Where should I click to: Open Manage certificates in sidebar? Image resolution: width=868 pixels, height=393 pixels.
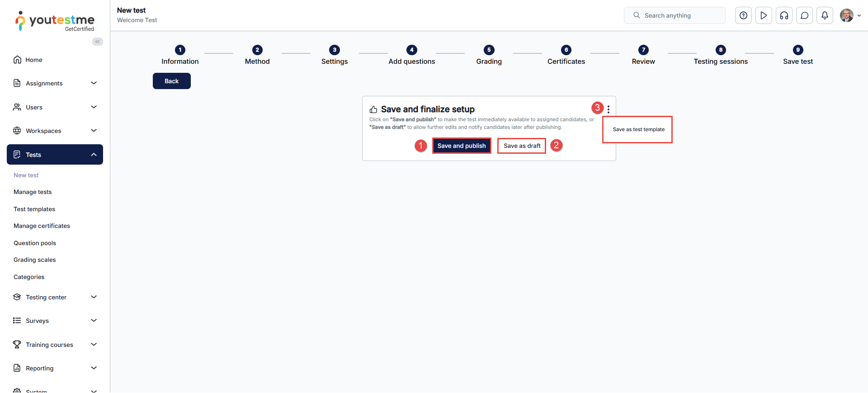coord(42,226)
